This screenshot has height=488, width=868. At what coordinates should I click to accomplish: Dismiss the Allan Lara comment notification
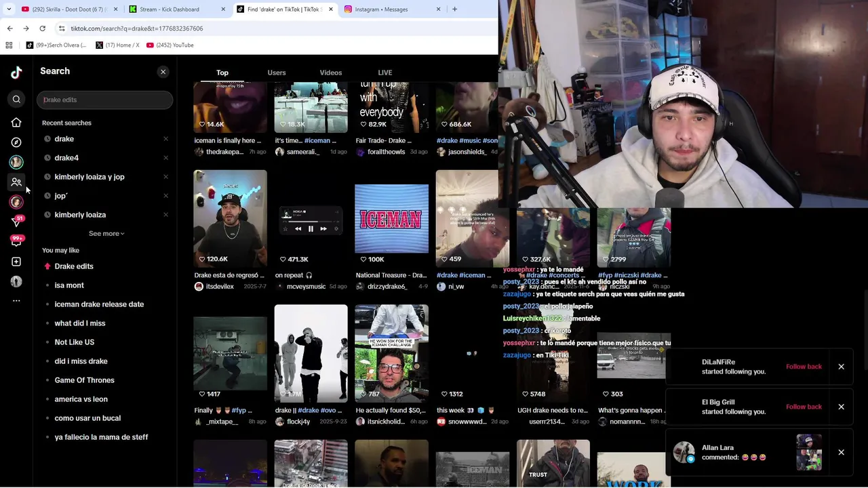pyautogui.click(x=841, y=452)
